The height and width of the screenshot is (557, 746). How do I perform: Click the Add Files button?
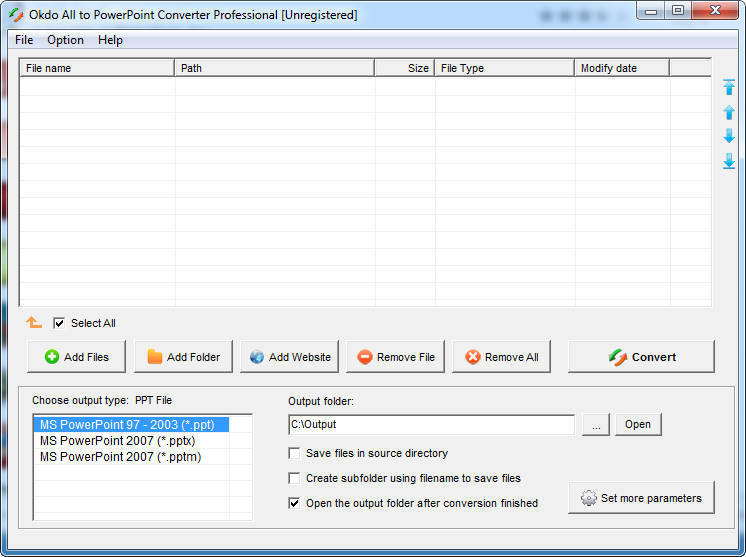point(77,356)
